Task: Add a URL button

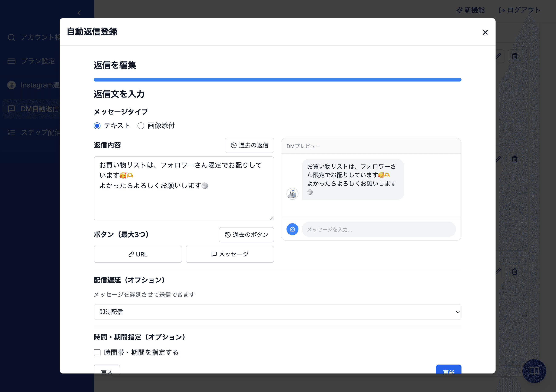Action: [x=138, y=254]
